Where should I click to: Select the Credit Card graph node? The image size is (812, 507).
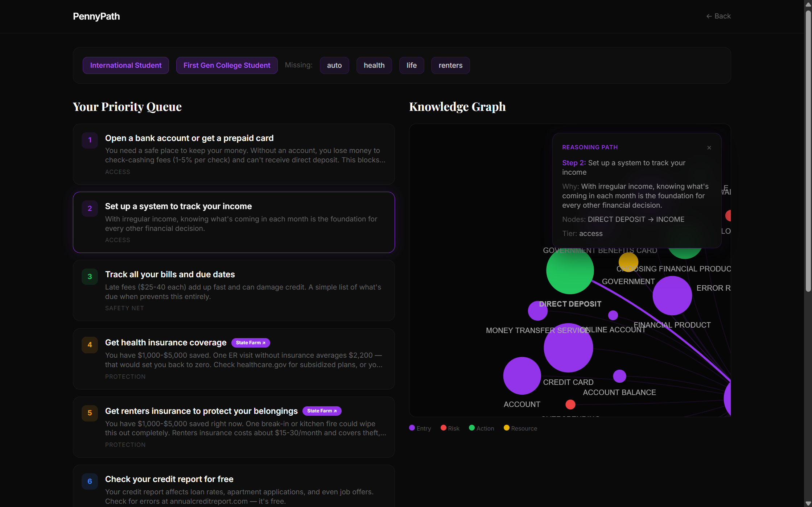coord(568,348)
